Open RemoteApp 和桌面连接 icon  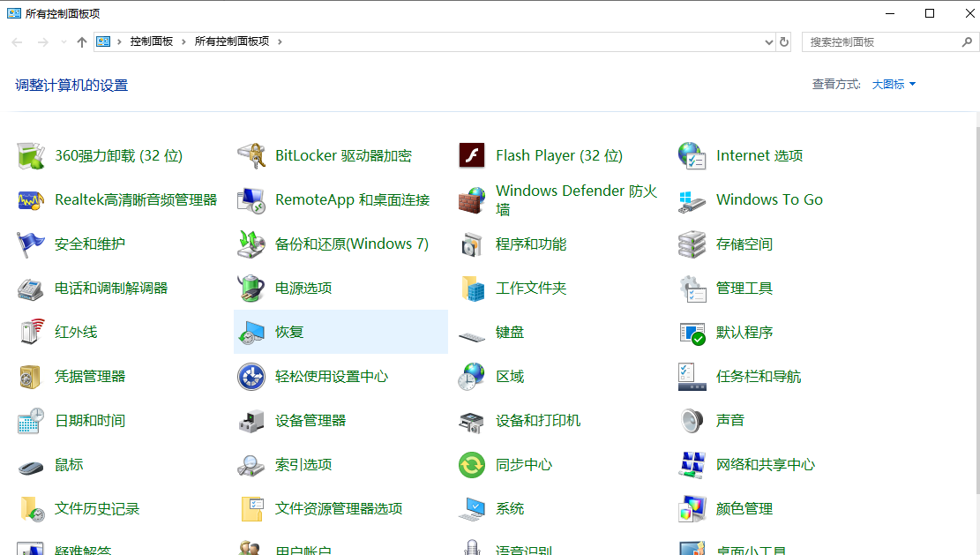(251, 200)
